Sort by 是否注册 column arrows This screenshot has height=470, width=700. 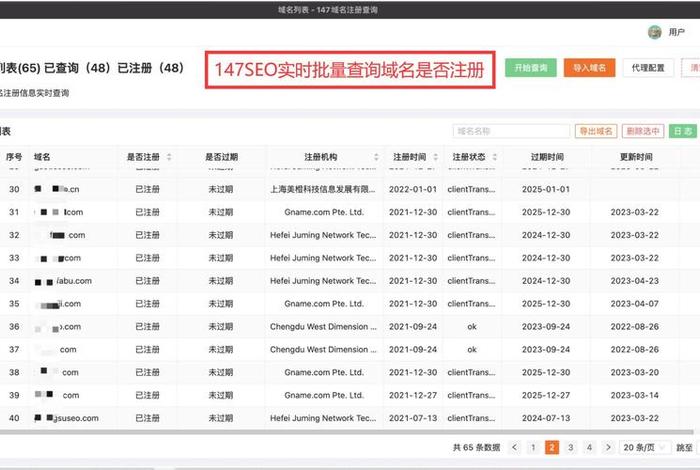point(169,157)
